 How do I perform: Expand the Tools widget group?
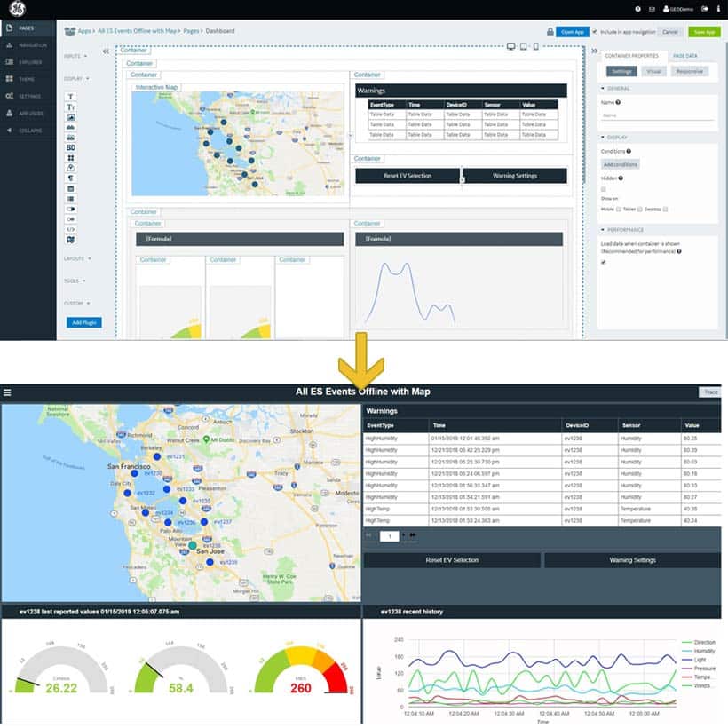coord(75,281)
